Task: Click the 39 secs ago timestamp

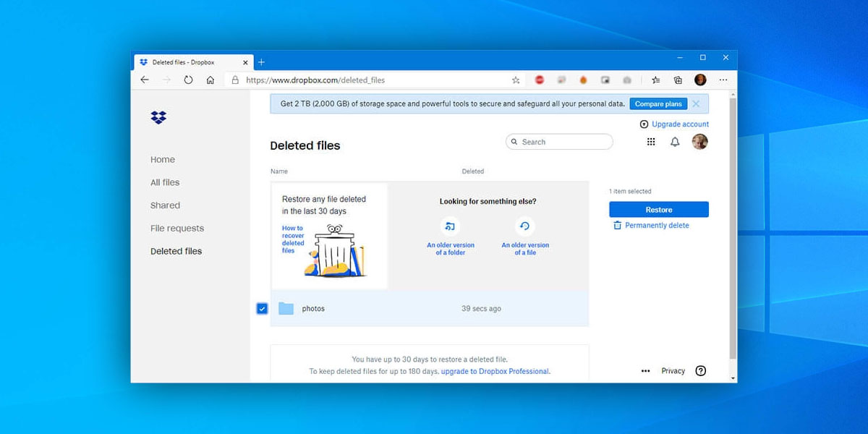Action: 482,309
